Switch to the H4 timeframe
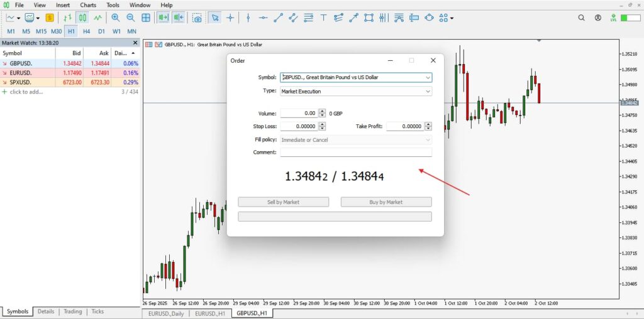The image size is (644, 319). click(86, 31)
